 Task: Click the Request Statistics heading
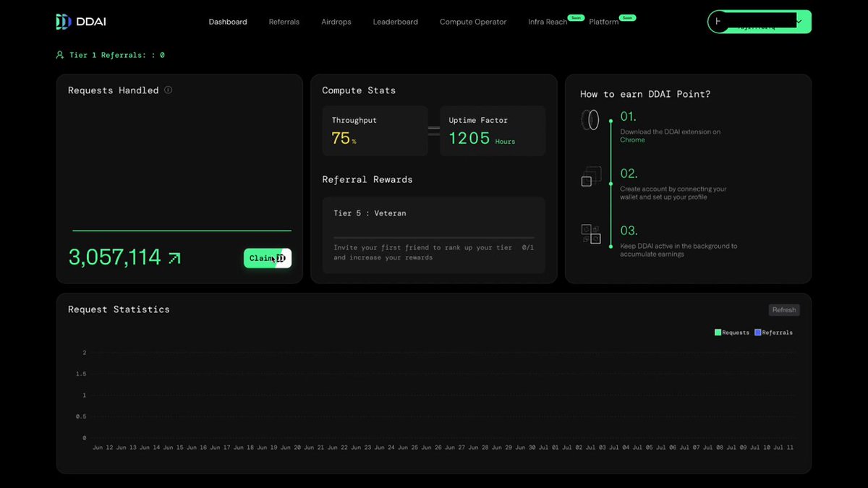pyautogui.click(x=119, y=309)
